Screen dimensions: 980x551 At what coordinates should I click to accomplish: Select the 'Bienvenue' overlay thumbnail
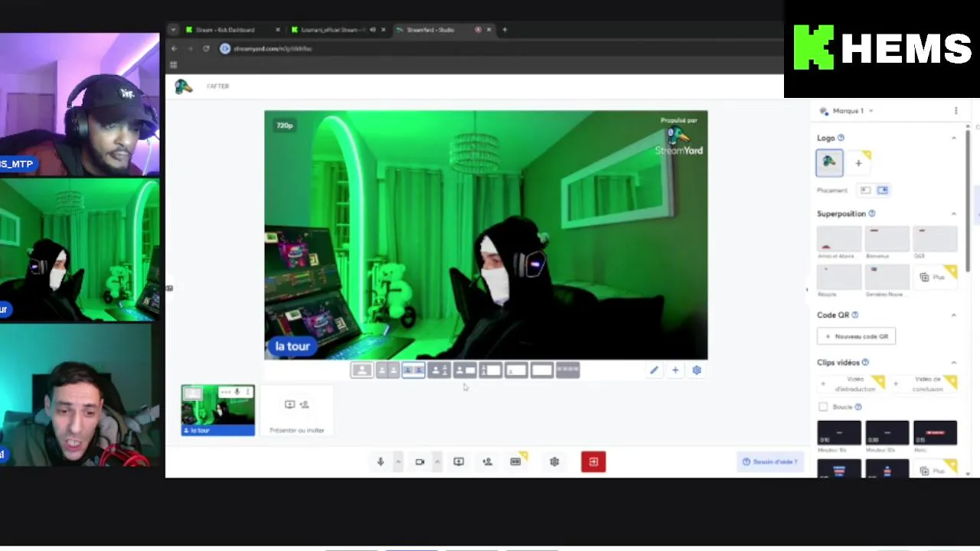pos(887,240)
